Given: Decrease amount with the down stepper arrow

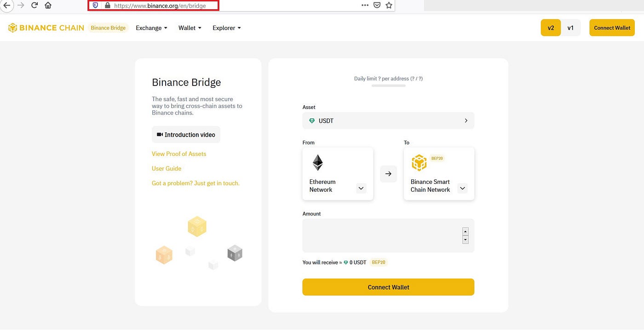Looking at the screenshot, I should coord(466,240).
